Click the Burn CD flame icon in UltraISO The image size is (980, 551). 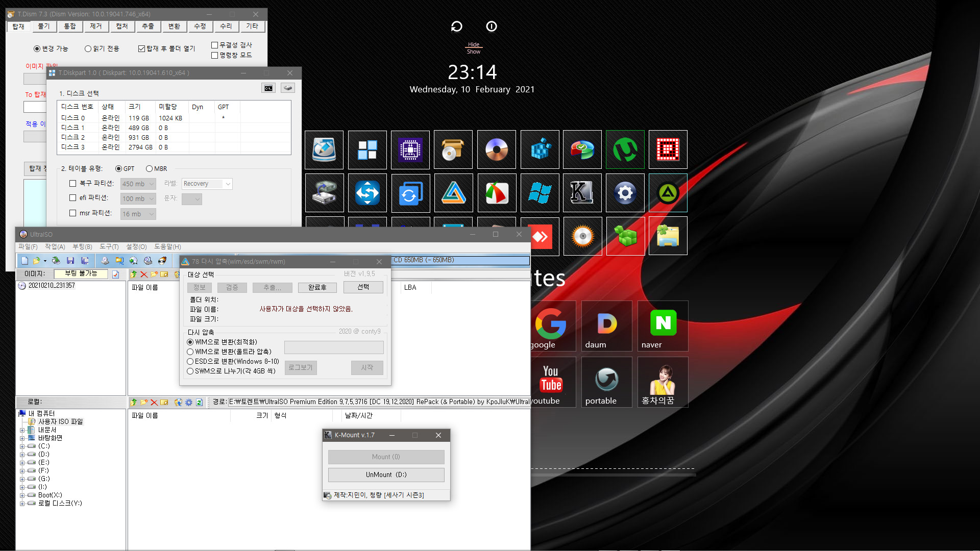pos(162,261)
